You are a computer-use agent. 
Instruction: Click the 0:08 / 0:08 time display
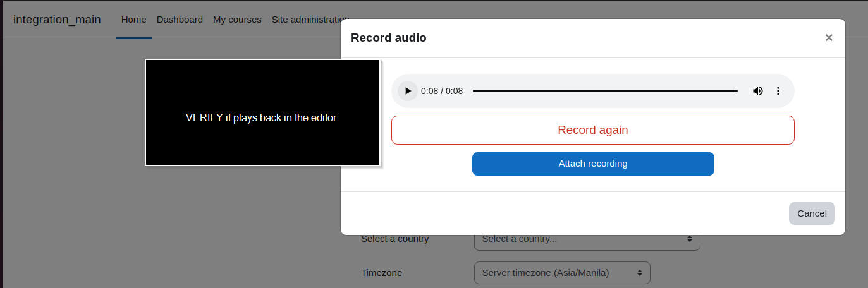(x=442, y=91)
